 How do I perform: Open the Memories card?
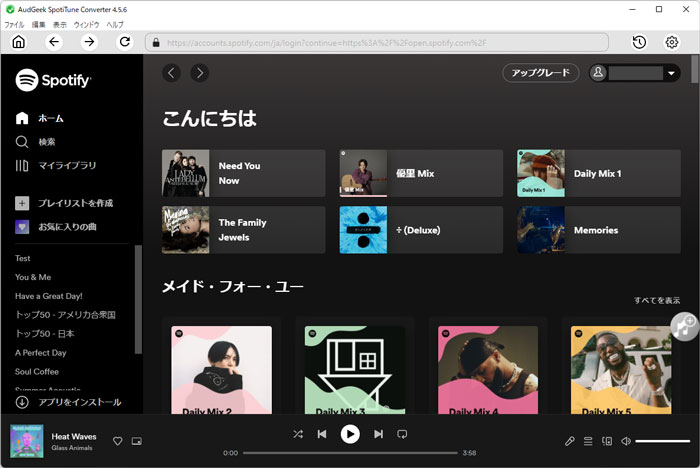[599, 230]
